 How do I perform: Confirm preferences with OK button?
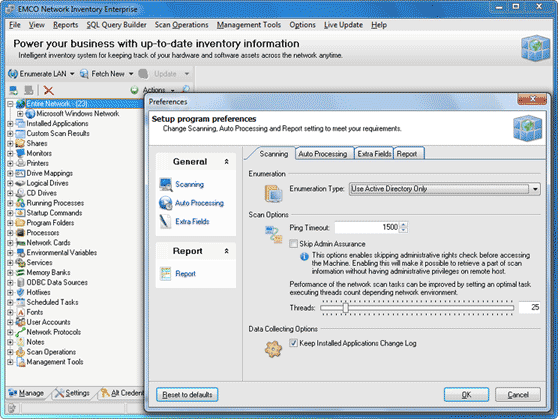tap(466, 394)
